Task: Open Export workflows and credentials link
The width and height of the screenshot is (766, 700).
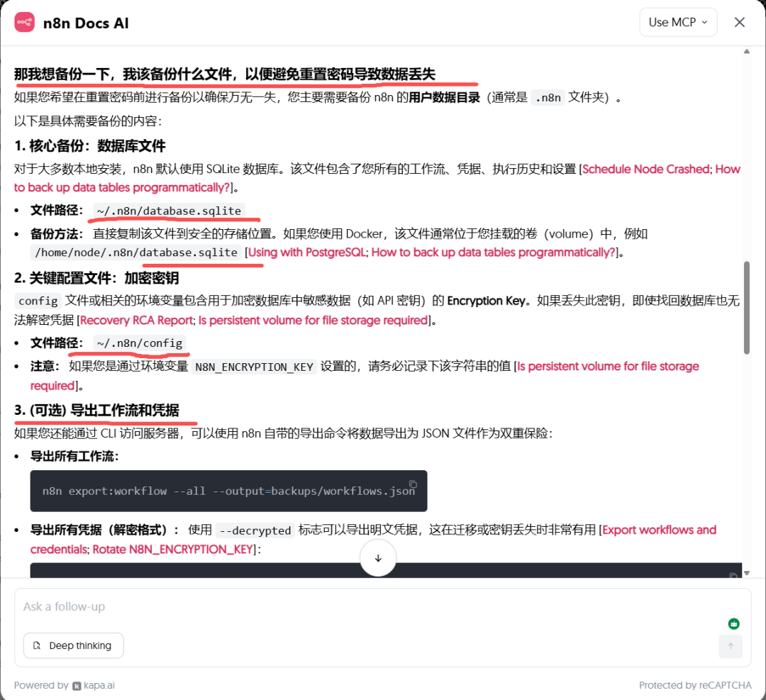Action: tap(660, 529)
